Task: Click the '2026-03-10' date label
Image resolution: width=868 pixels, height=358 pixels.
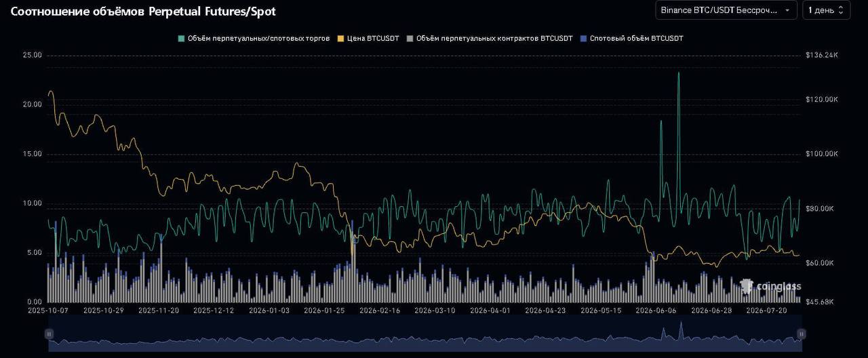Action: click(x=435, y=310)
